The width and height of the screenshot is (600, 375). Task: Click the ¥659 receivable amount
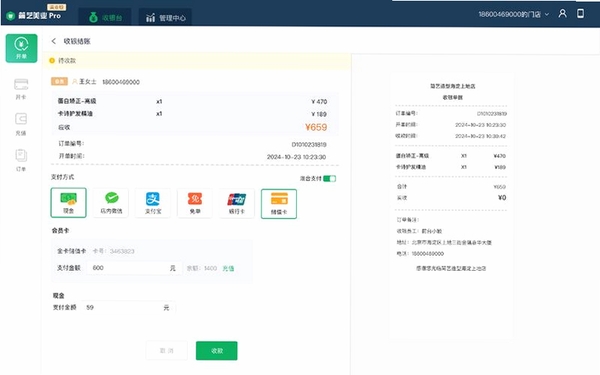point(316,127)
